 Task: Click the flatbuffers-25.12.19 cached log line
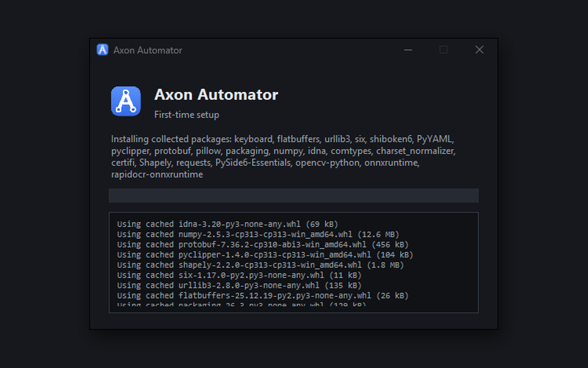(x=263, y=295)
